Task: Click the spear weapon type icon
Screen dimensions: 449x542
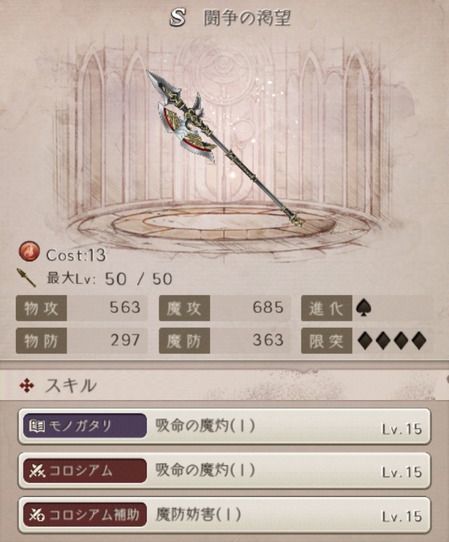Action: (x=27, y=278)
